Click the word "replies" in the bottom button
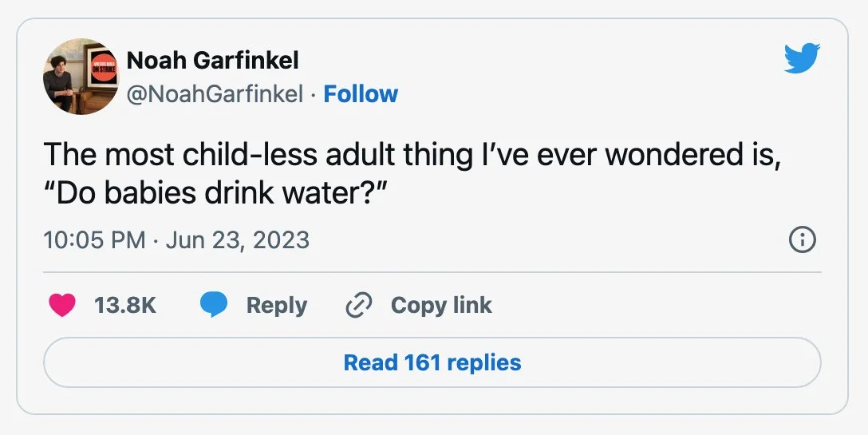 [484, 362]
